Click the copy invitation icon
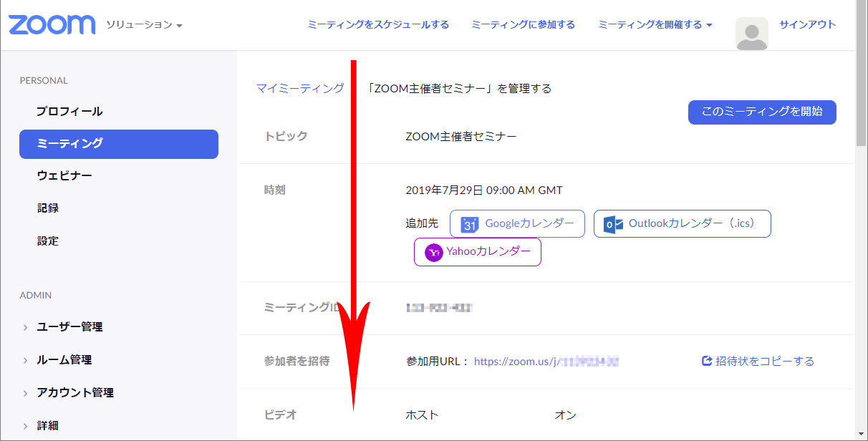This screenshot has width=868, height=441. pos(706,362)
